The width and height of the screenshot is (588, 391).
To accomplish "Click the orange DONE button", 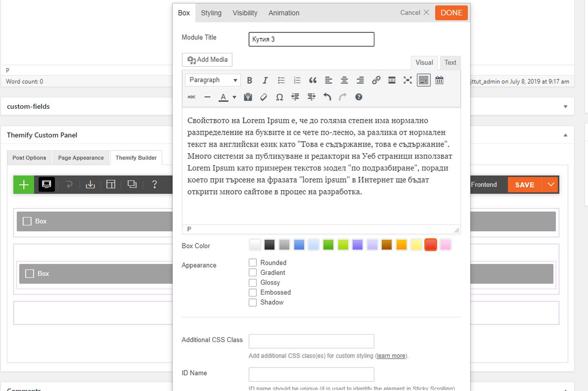I will point(451,13).
